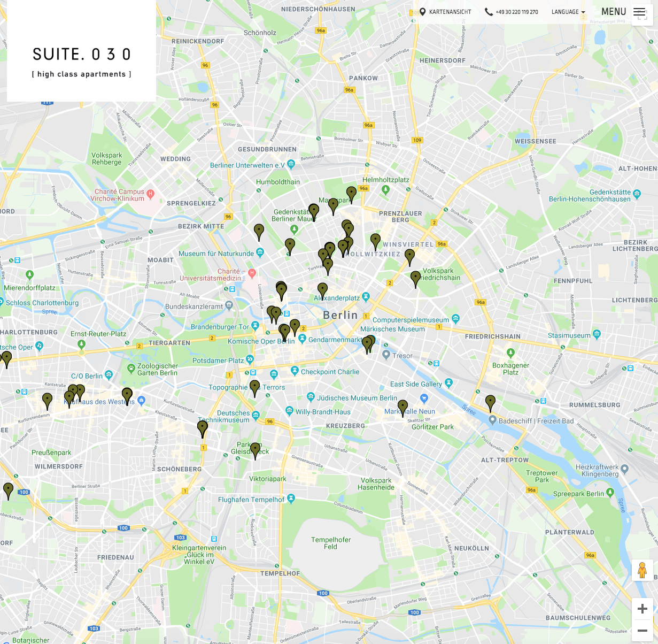Click the Gedenkstätte Berlin-Hohenschönhausen icon
The image size is (658, 644).
637,194
